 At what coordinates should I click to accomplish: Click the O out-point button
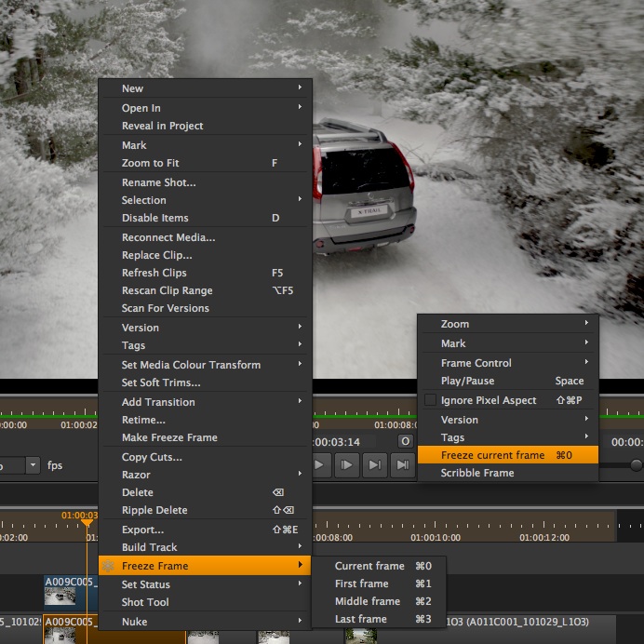(x=405, y=441)
